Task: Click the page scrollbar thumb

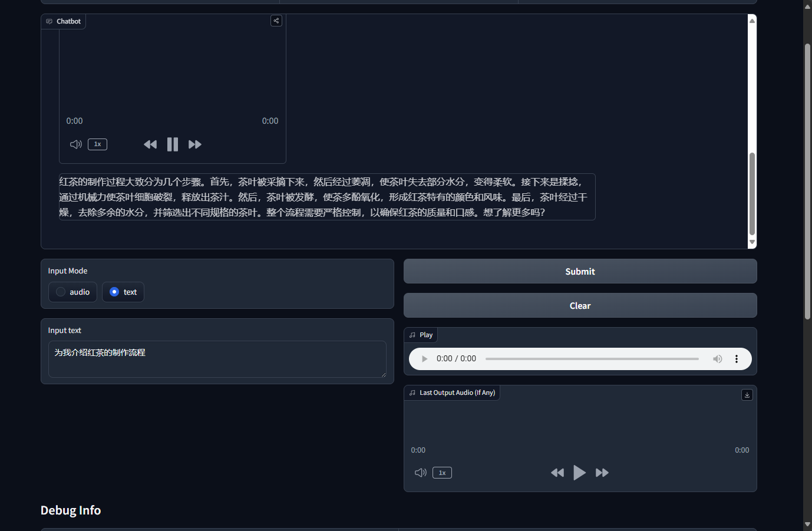Action: (807, 181)
